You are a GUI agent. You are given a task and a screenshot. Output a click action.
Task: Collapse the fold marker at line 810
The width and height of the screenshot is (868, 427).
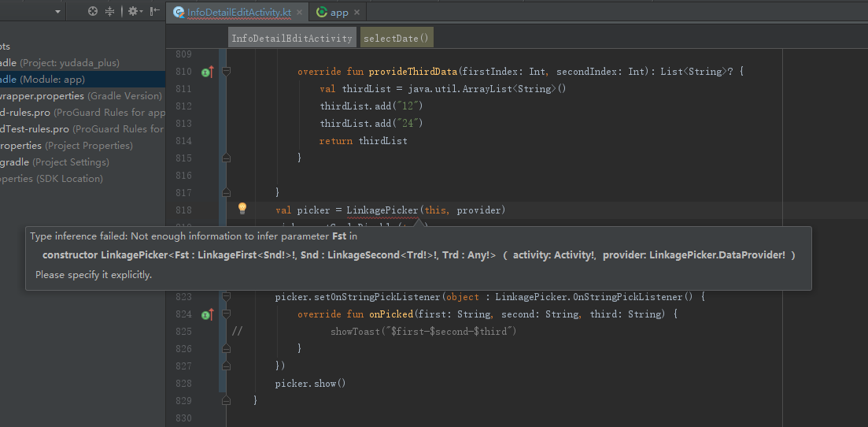[226, 72]
